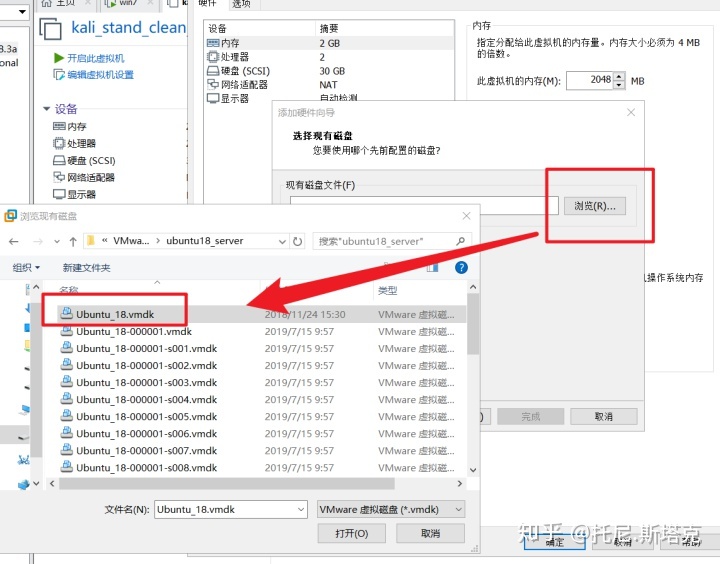Click the VMwa... breadcrumb segment

pos(131,241)
